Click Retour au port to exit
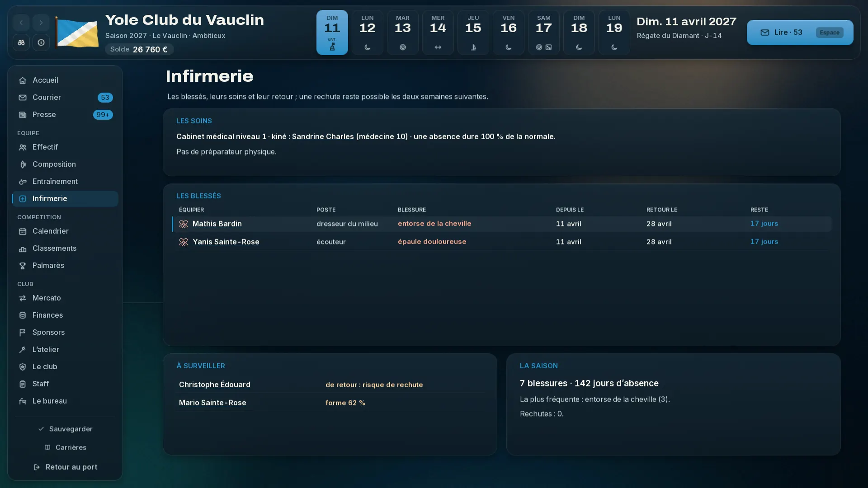 [65, 467]
